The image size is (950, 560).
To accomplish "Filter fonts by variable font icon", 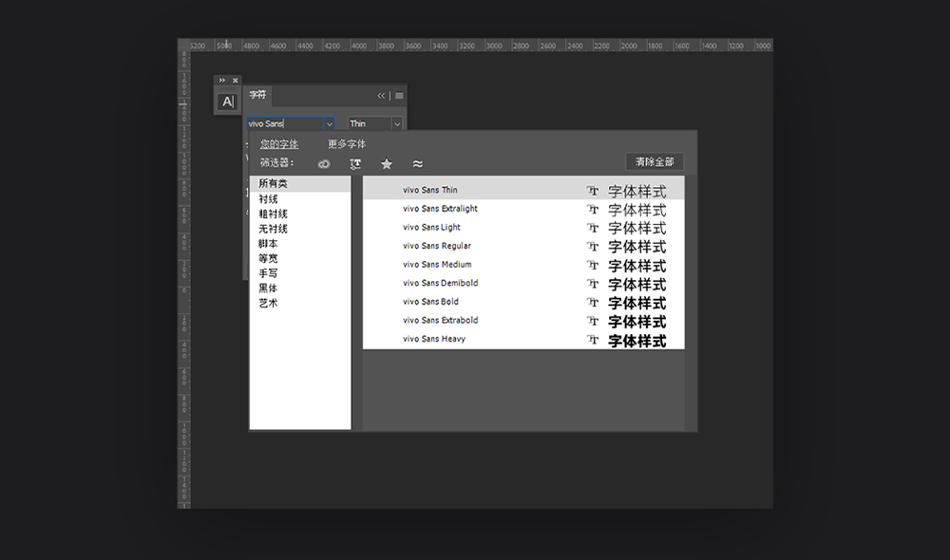I will coord(355,163).
